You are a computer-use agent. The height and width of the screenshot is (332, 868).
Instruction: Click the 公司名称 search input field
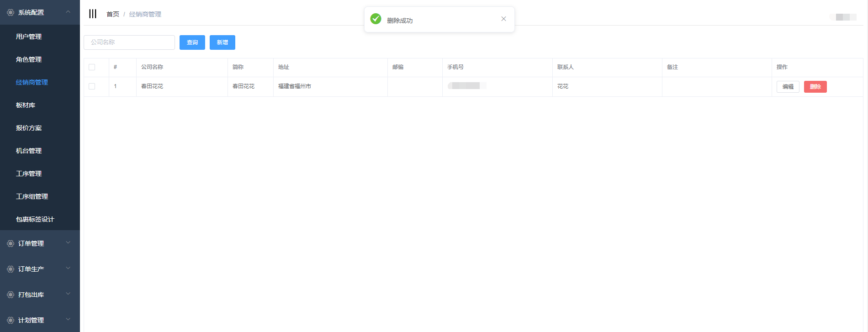tap(129, 42)
